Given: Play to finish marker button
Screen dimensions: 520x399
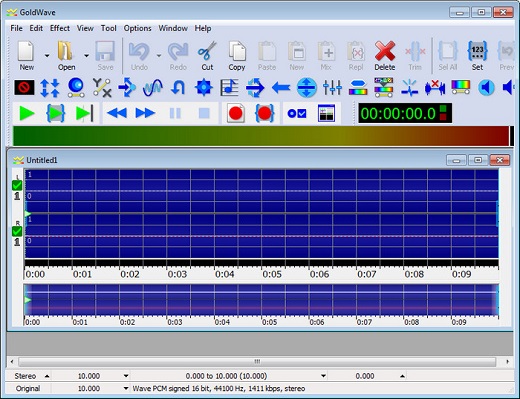Looking at the screenshot, I should coord(84,113).
